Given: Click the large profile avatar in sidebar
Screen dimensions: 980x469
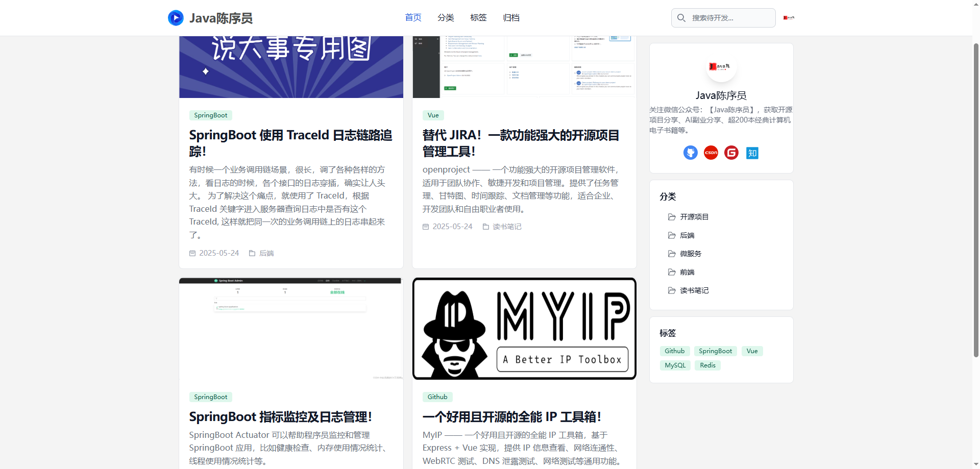Looking at the screenshot, I should pyautogui.click(x=721, y=67).
